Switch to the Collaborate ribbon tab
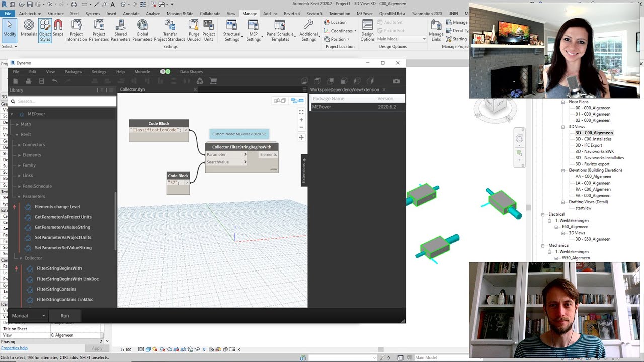The height and width of the screenshot is (362, 644). tap(210, 14)
